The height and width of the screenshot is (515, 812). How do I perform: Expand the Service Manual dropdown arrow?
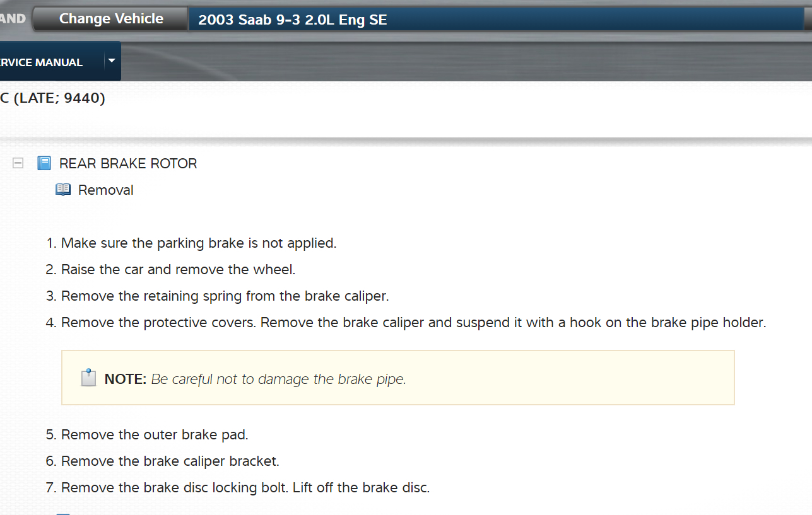pyautogui.click(x=112, y=61)
